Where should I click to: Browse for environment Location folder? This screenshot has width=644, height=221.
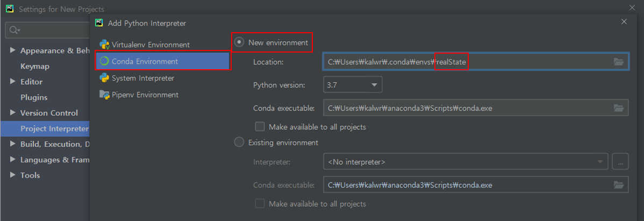tap(619, 62)
